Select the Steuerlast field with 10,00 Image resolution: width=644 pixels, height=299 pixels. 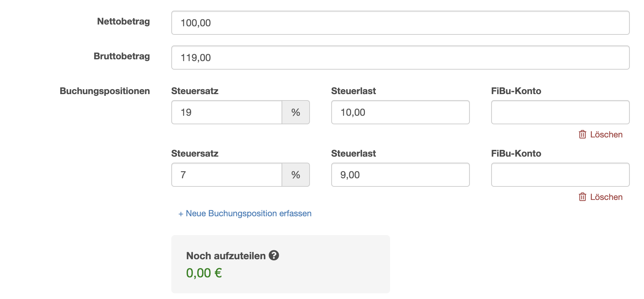400,112
